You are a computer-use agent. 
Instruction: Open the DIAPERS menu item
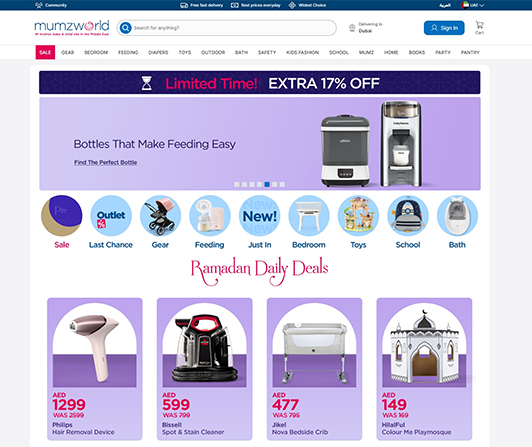(158, 52)
